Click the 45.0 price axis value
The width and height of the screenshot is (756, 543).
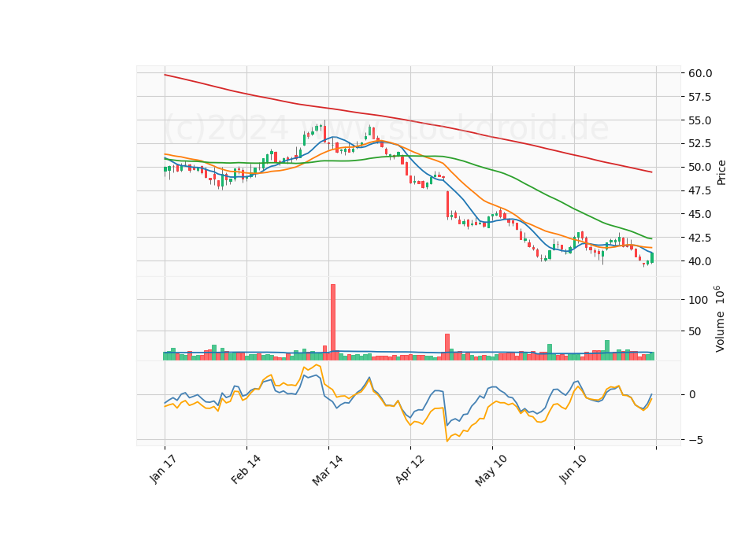700,214
